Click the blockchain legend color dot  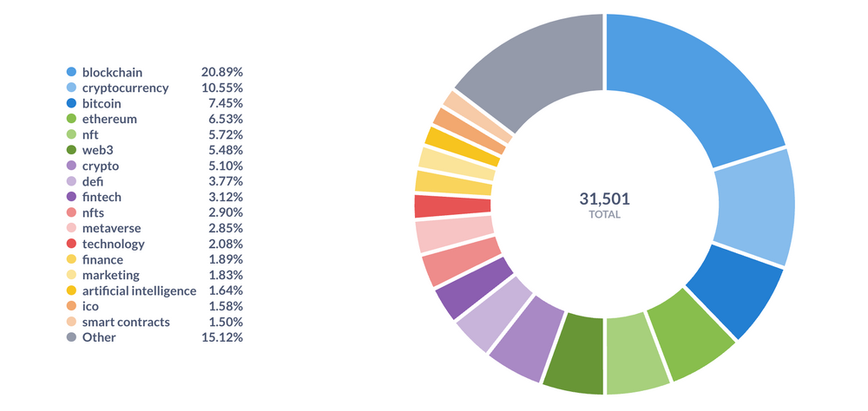71,72
